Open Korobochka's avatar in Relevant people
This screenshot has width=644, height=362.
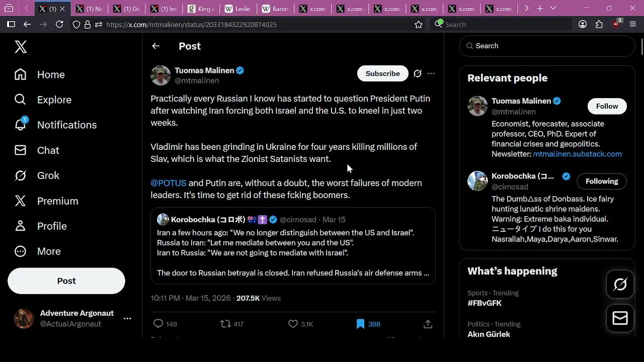tap(477, 181)
